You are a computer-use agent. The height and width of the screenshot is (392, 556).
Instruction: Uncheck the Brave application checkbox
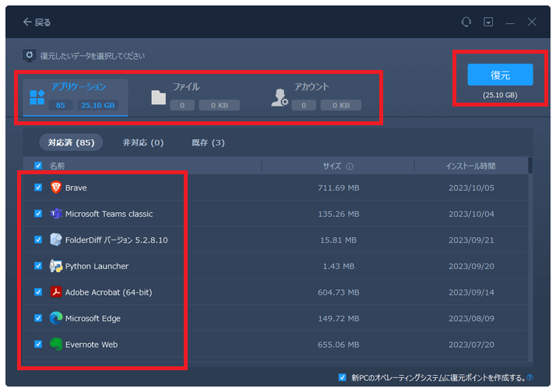tap(38, 187)
